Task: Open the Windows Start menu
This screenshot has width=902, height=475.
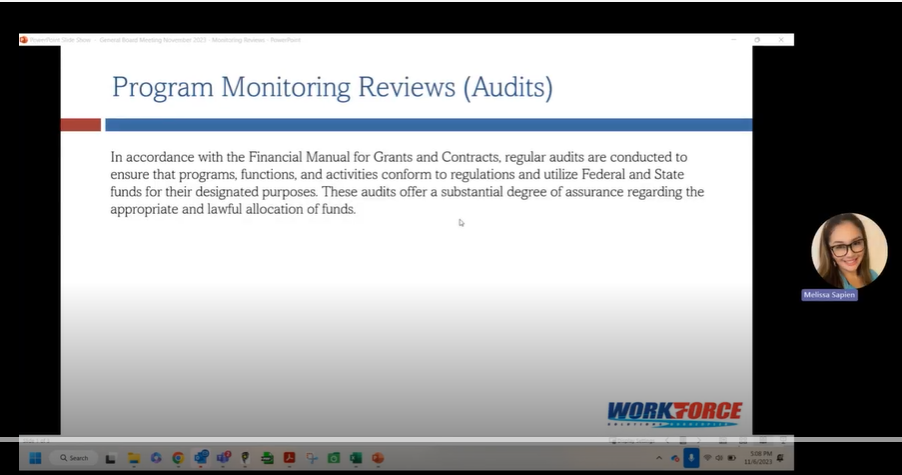Action: [35, 458]
